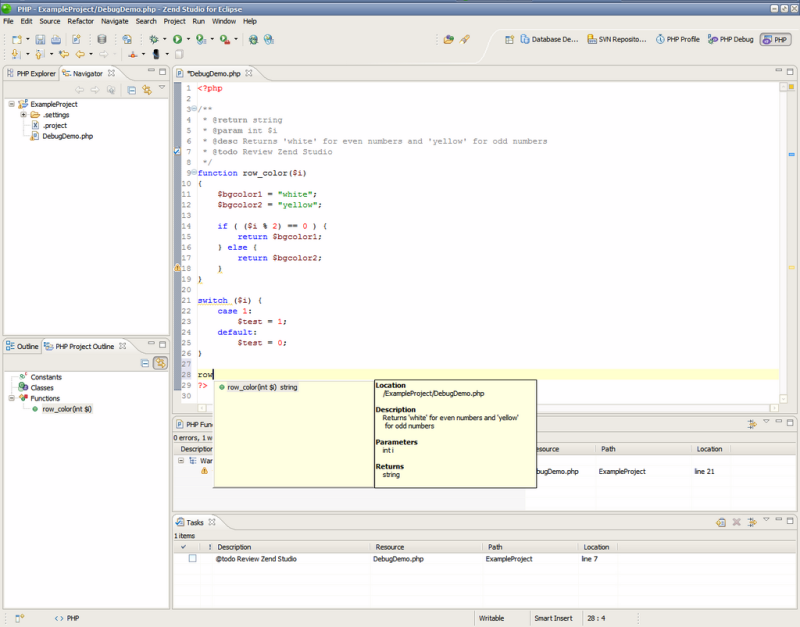Click the Save icon in toolbar

tap(40, 39)
